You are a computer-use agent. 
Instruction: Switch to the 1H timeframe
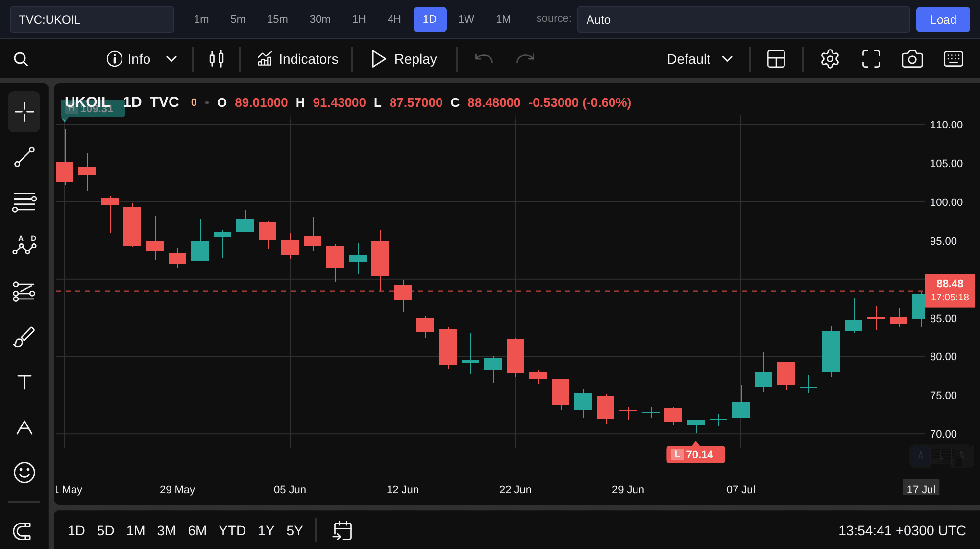pyautogui.click(x=359, y=19)
